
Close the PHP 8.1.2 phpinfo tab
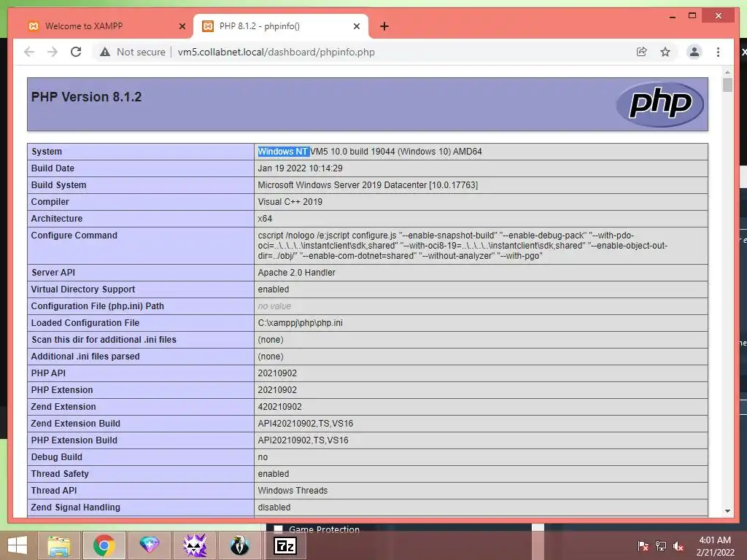coord(356,26)
